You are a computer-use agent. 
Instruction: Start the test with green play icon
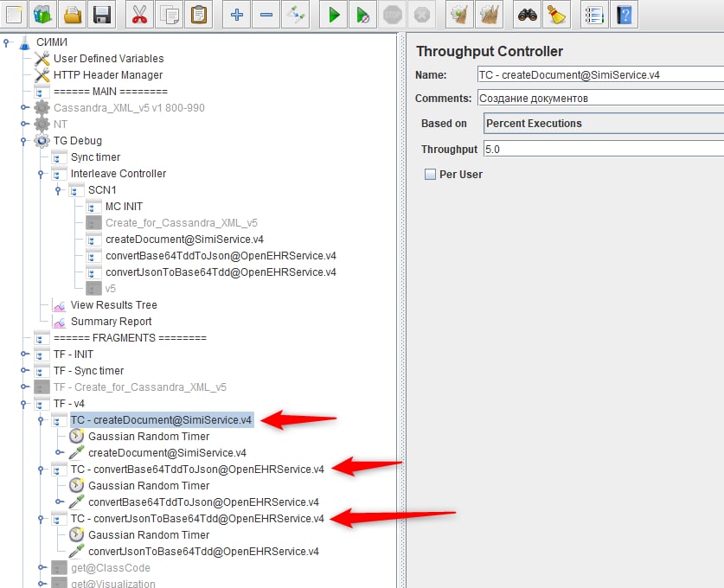click(333, 15)
